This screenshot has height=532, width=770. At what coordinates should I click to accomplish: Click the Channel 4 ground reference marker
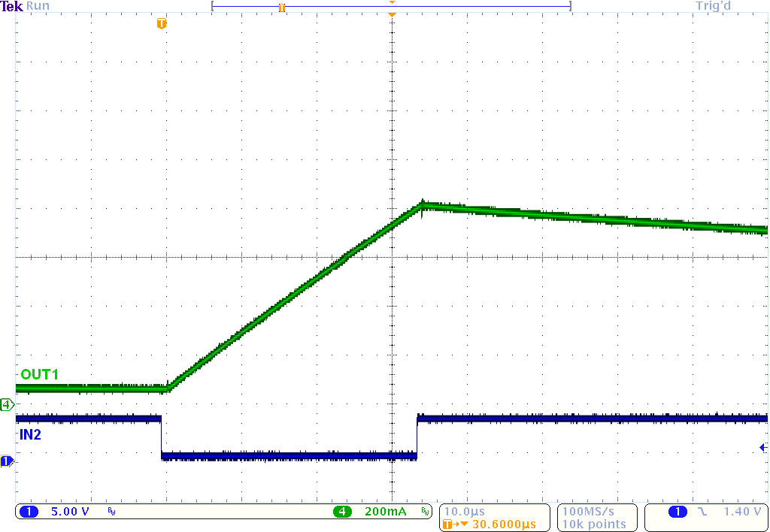(6, 404)
